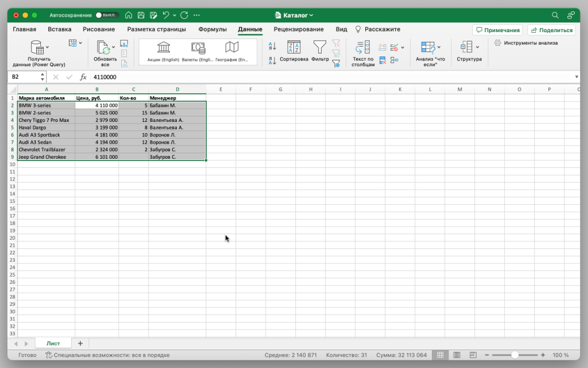
Task: Click the fx insert function icon
Action: point(83,77)
